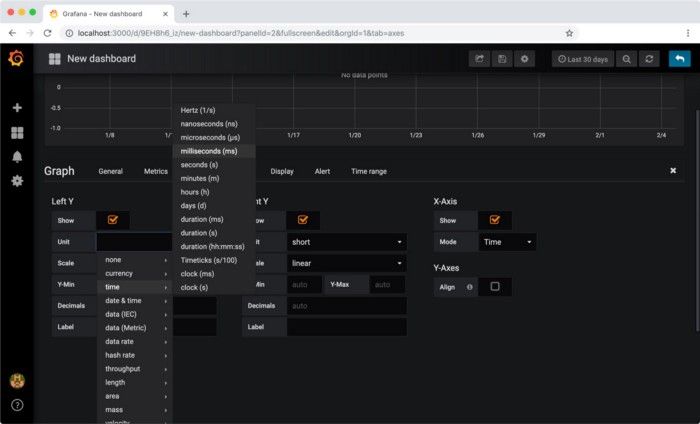Choose Hertz (1/s) unit option
This screenshot has height=424, width=700.
(214, 110)
